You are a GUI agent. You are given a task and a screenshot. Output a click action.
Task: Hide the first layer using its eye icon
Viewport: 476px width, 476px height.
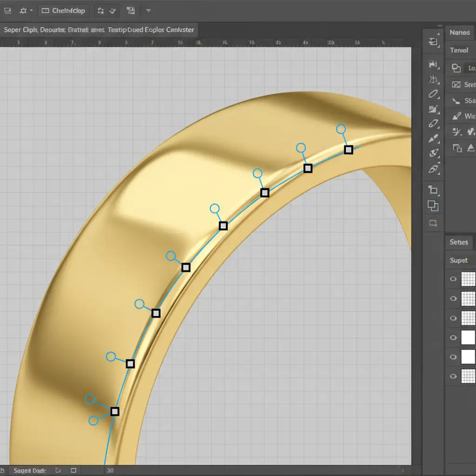(x=453, y=279)
